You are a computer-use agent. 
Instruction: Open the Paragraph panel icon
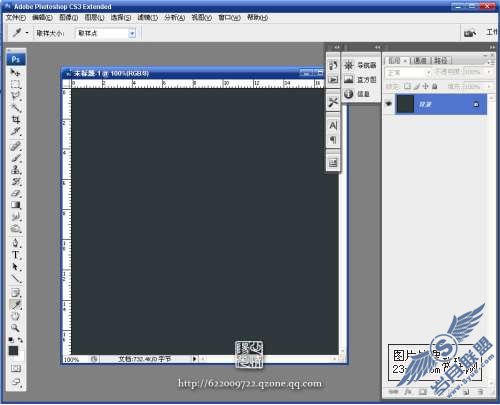(x=333, y=140)
